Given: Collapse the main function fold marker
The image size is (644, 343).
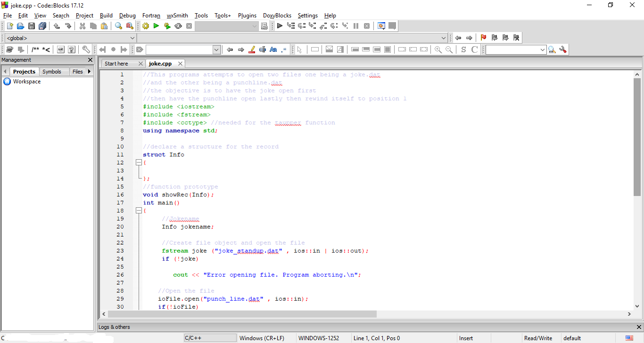Looking at the screenshot, I should tap(139, 211).
